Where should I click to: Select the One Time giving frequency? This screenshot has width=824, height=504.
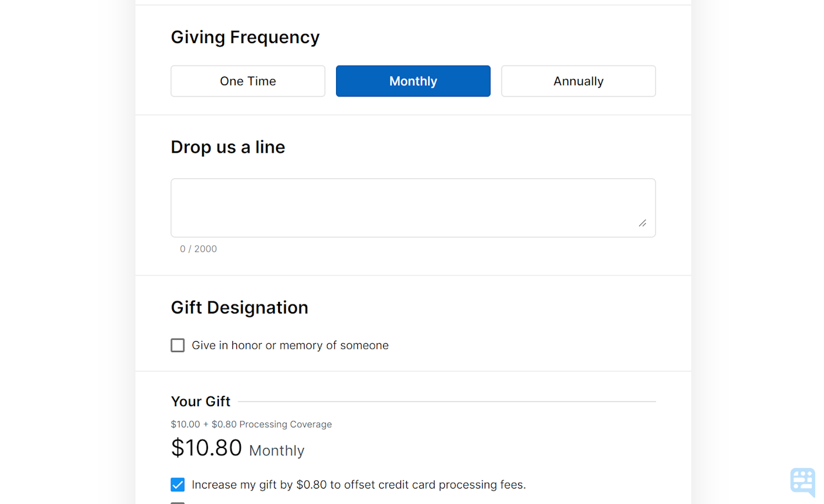(247, 80)
